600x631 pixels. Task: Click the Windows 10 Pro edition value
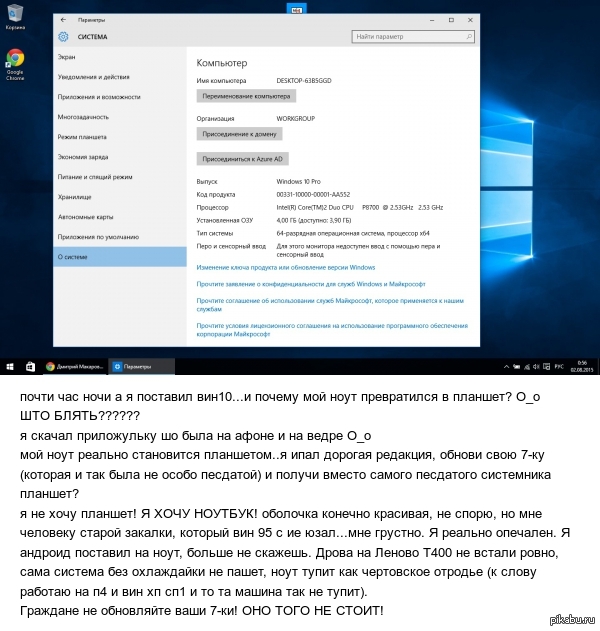tap(299, 181)
